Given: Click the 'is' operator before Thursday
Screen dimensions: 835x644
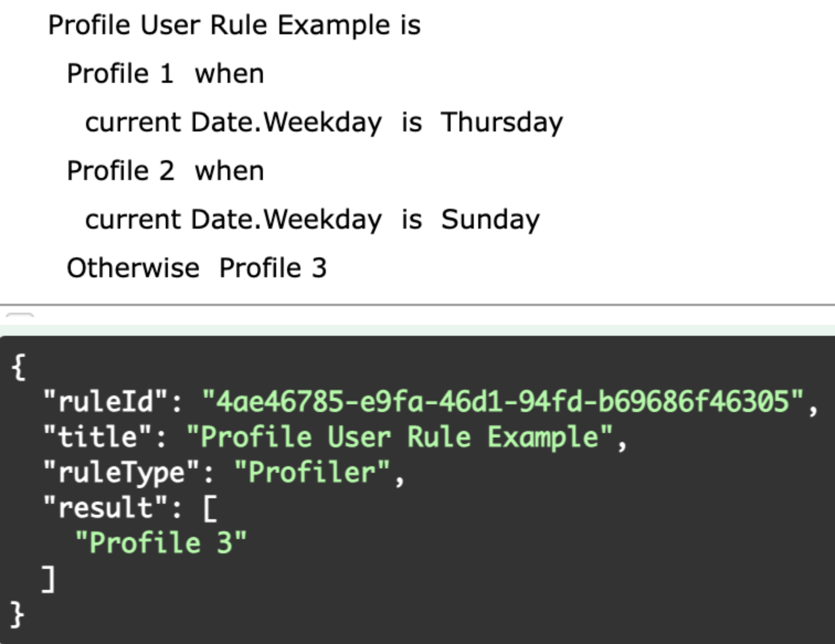Looking at the screenshot, I should 411,123.
